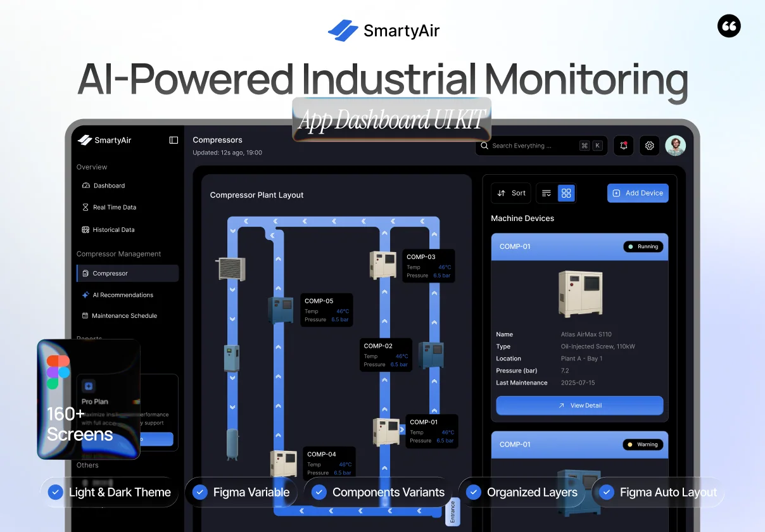Click the Figma Variable badge

click(241, 492)
